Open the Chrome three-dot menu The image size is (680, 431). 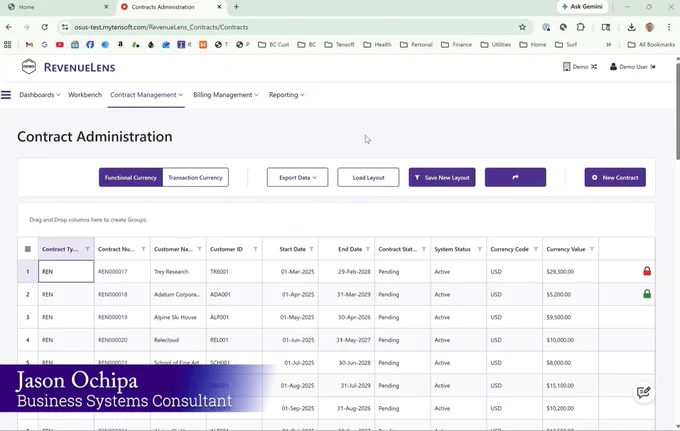(x=669, y=27)
